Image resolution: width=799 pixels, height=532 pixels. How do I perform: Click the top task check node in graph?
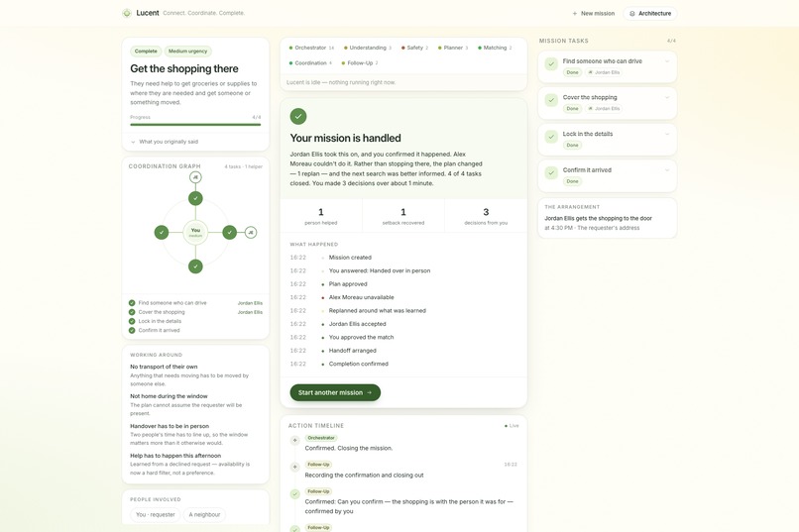coord(195,198)
